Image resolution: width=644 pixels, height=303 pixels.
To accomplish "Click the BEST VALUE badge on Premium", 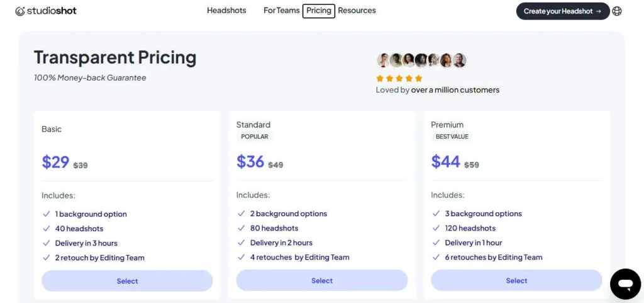I will click(x=452, y=137).
